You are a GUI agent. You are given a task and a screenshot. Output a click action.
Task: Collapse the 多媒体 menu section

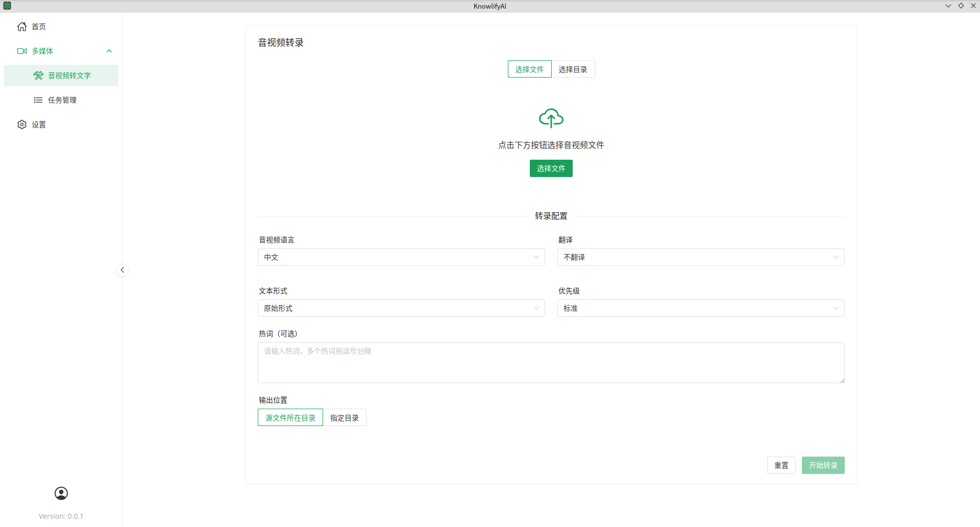(x=109, y=51)
